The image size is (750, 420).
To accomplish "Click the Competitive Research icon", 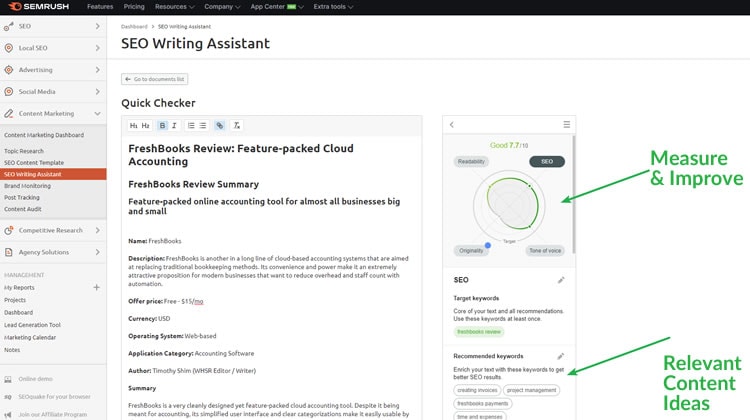I will (9, 231).
